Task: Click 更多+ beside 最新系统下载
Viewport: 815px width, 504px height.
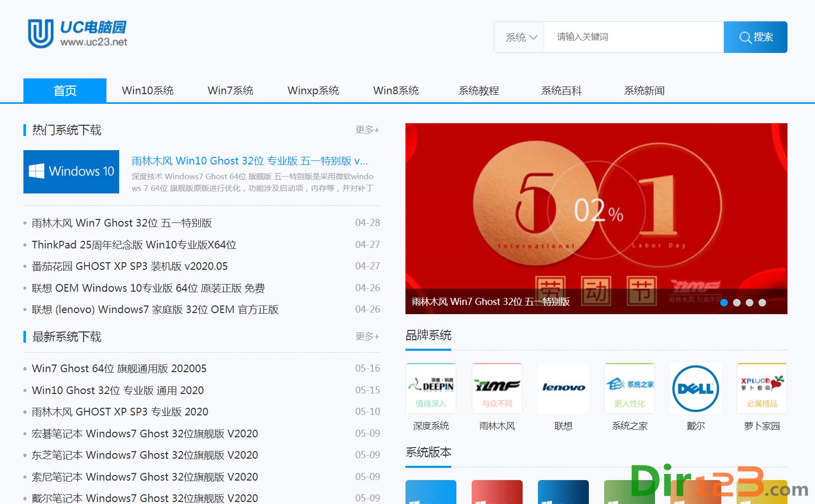Action: [367, 337]
